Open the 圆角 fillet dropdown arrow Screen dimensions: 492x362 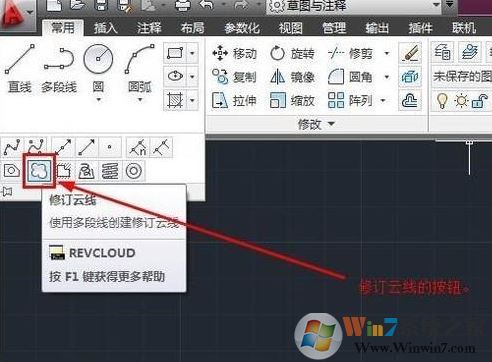387,77
